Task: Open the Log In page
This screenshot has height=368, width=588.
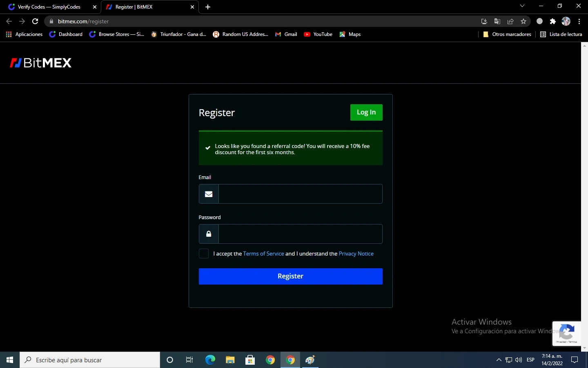Action: pos(366,112)
